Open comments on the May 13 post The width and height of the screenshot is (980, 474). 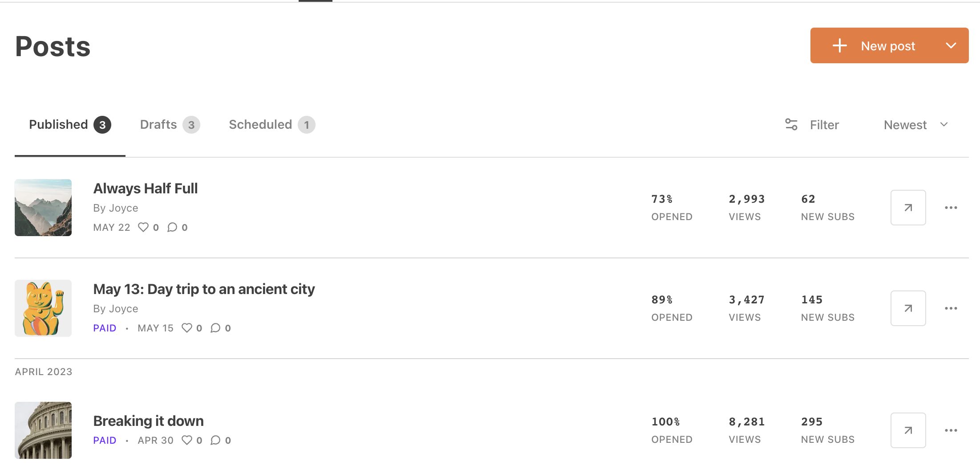pos(215,328)
